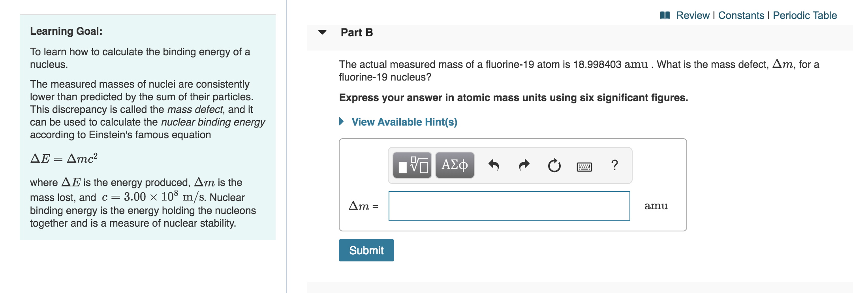The height and width of the screenshot is (293, 868).
Task: Open the on-screen equation keyboard
Action: (x=584, y=167)
